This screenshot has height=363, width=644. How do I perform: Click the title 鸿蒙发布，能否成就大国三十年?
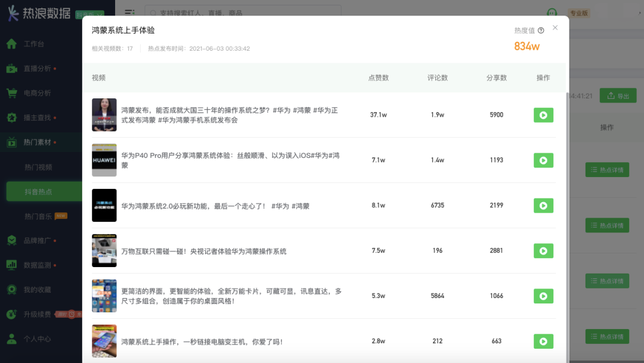(x=230, y=115)
